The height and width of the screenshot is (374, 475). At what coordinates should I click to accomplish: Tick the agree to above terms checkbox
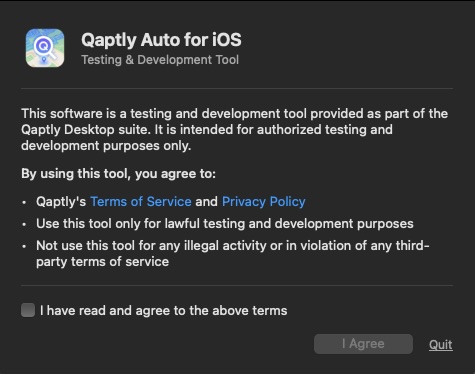(28, 310)
